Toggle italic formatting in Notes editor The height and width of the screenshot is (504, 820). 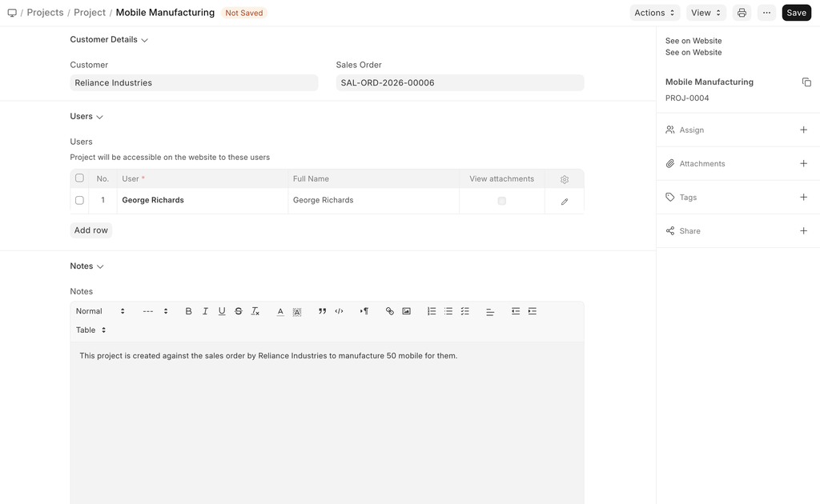(x=205, y=311)
